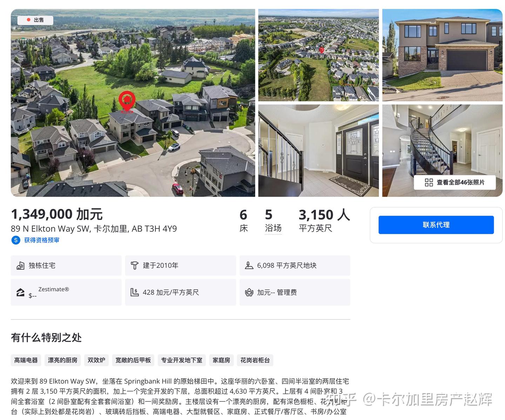The height and width of the screenshot is (420, 505).
Task: Select the 专业开发地下室 feature tag
Action: (182, 360)
